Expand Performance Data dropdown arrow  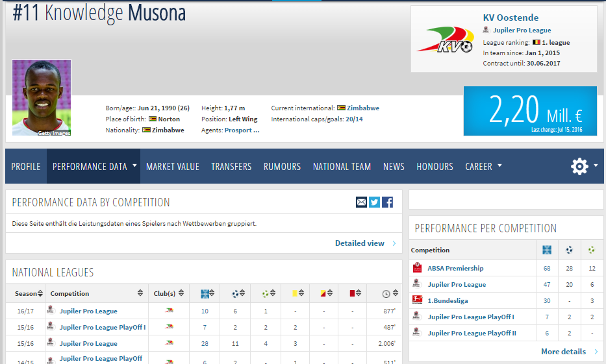[134, 165]
